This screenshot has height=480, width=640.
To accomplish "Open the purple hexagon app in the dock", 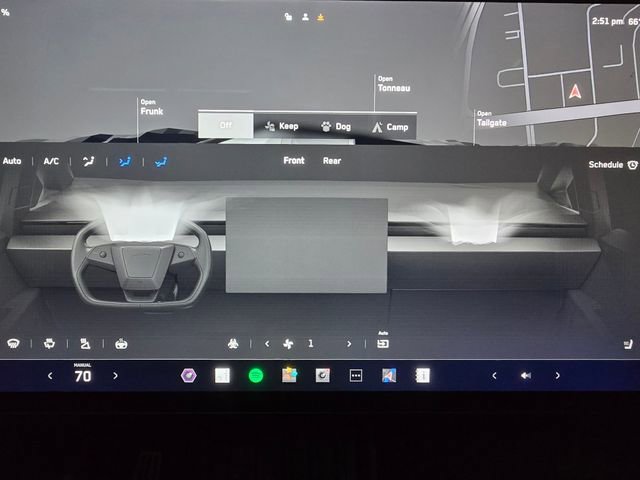I will 189,376.
